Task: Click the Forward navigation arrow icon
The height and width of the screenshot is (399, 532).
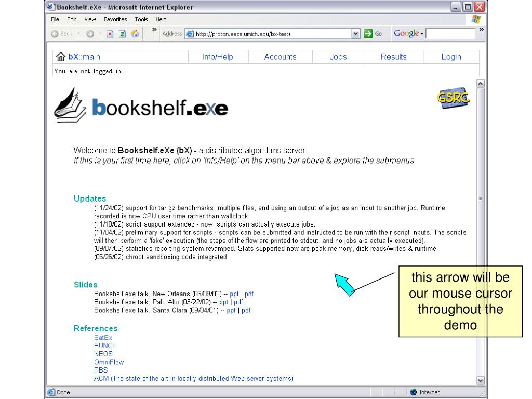Action: click(90, 34)
